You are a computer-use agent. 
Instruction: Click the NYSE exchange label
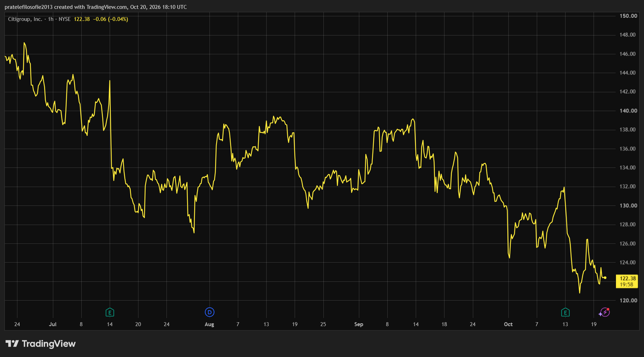(x=65, y=19)
